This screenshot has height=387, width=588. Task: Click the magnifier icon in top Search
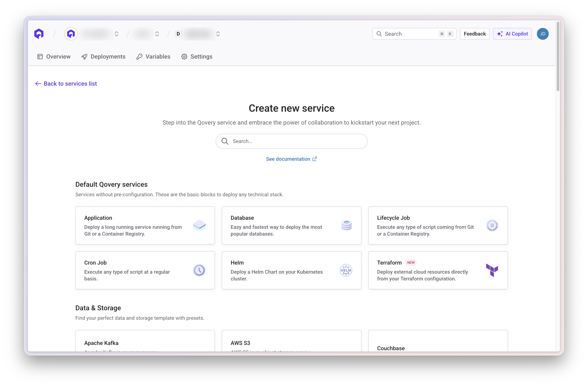[379, 34]
